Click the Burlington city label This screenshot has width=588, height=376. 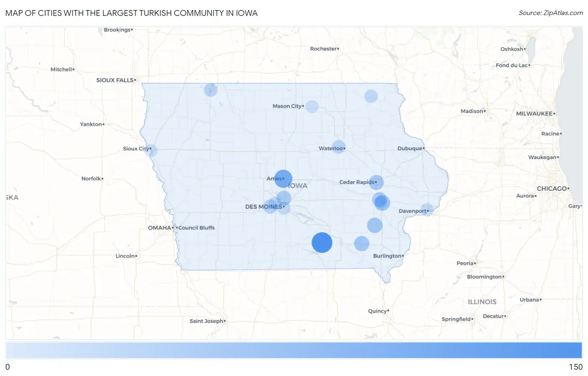[387, 256]
